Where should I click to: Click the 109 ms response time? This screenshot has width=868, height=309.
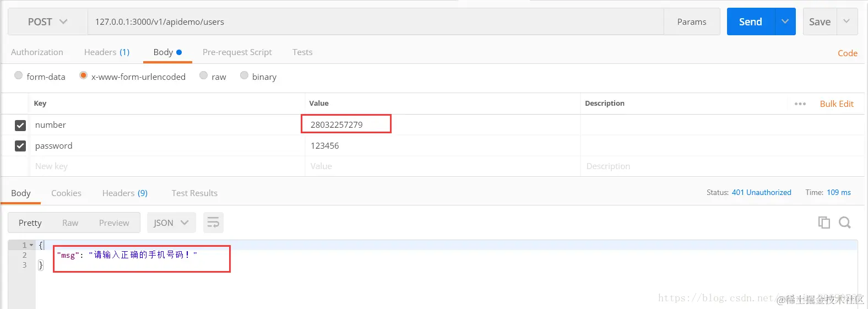coord(838,192)
